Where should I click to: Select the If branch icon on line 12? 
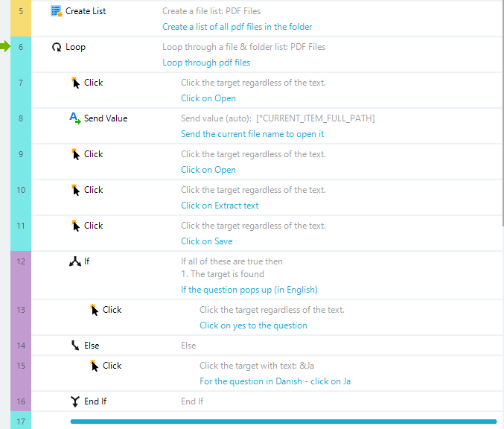point(75,261)
